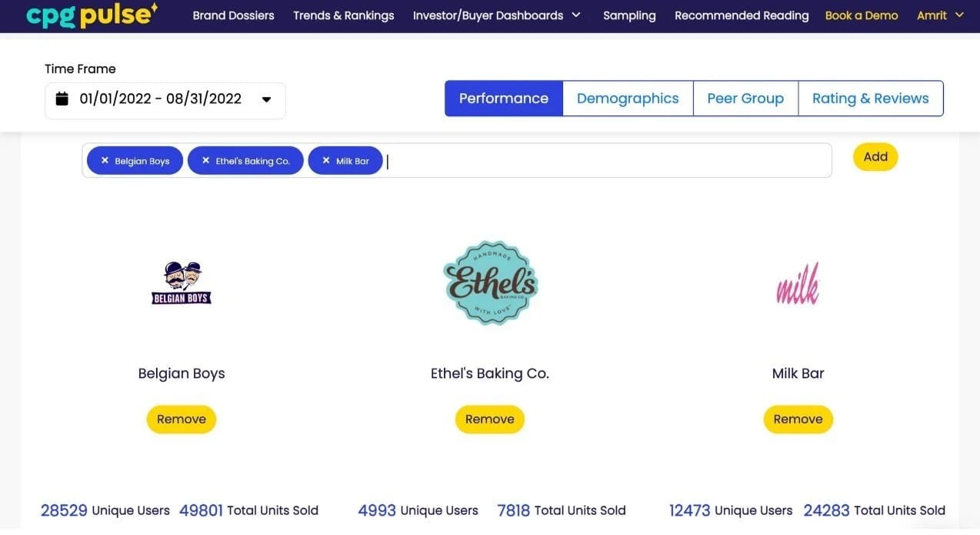Image resolution: width=980 pixels, height=535 pixels.
Task: Click Book a Demo link
Action: click(x=862, y=15)
